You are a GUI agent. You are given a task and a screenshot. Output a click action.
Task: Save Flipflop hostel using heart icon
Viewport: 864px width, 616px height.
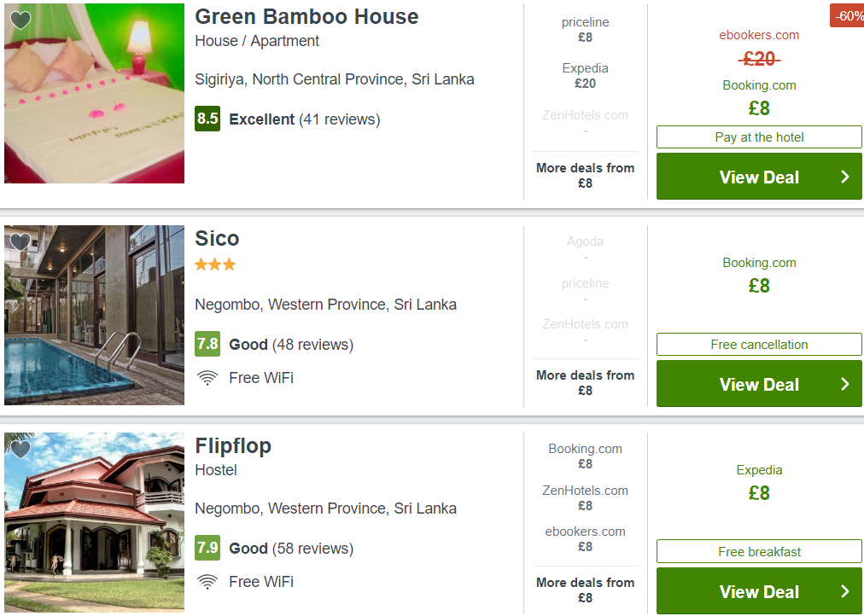[x=20, y=450]
